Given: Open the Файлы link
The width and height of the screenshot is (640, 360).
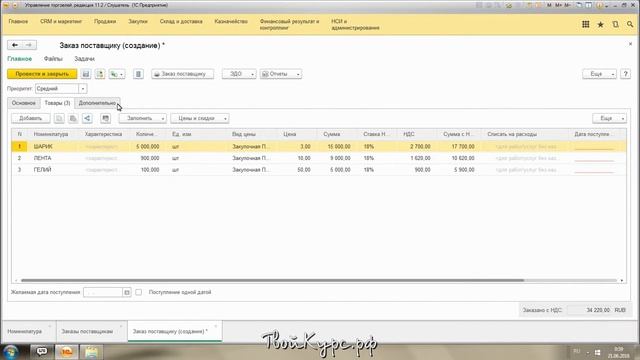Looking at the screenshot, I should pos(53,59).
